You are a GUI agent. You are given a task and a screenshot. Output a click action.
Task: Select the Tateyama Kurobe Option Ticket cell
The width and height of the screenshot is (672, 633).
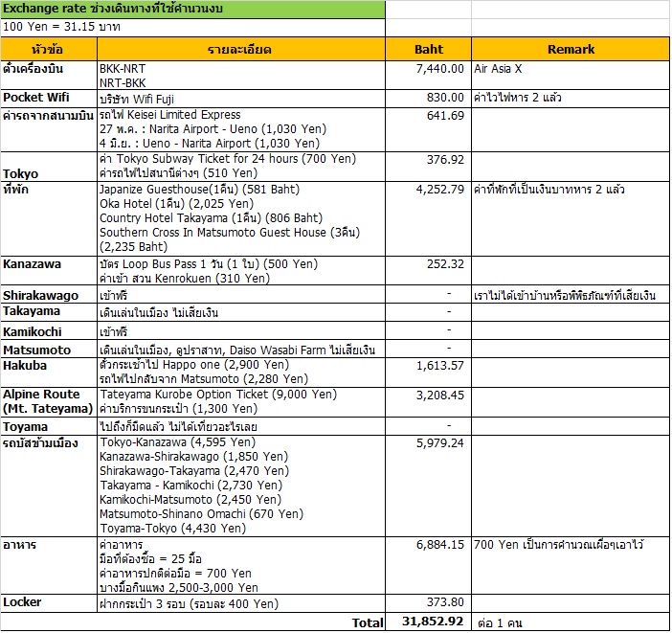point(241,402)
